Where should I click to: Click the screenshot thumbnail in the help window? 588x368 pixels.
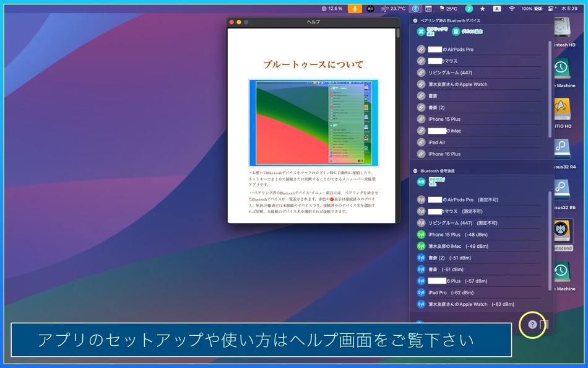pyautogui.click(x=314, y=123)
